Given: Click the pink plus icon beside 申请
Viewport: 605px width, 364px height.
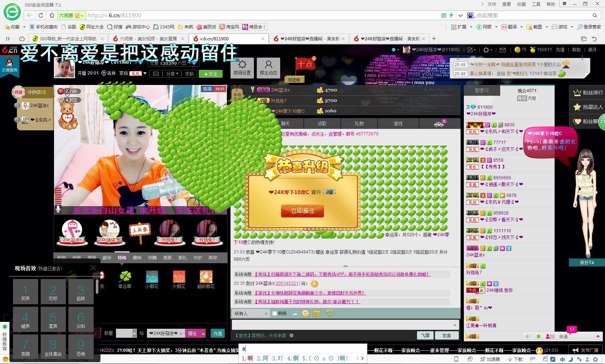Looking at the screenshot, I should point(598,336).
